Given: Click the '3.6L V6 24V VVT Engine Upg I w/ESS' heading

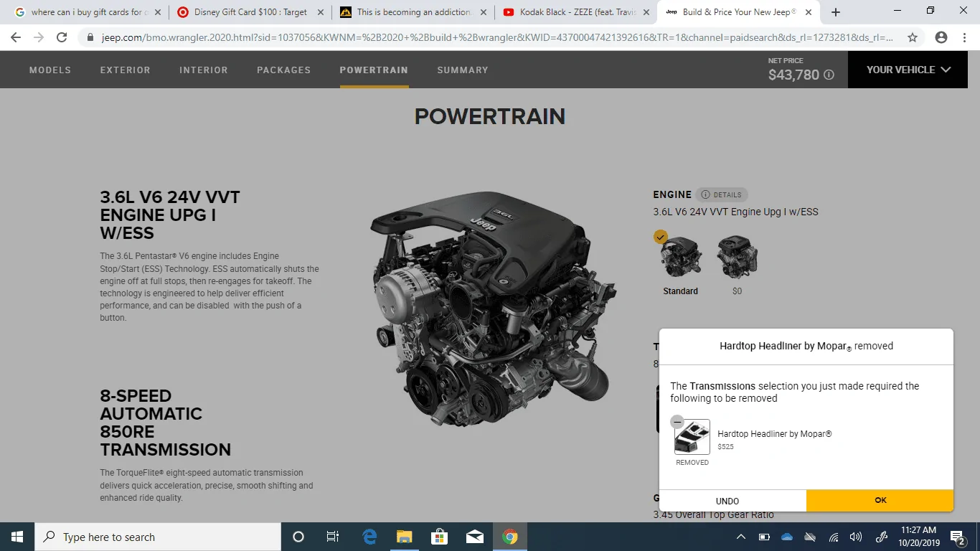Looking at the screenshot, I should [170, 215].
